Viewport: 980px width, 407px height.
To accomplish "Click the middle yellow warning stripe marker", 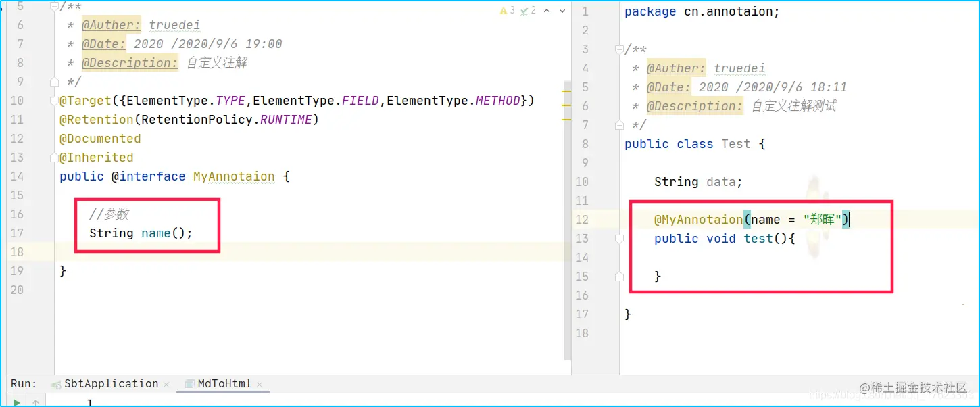I will pyautogui.click(x=566, y=104).
